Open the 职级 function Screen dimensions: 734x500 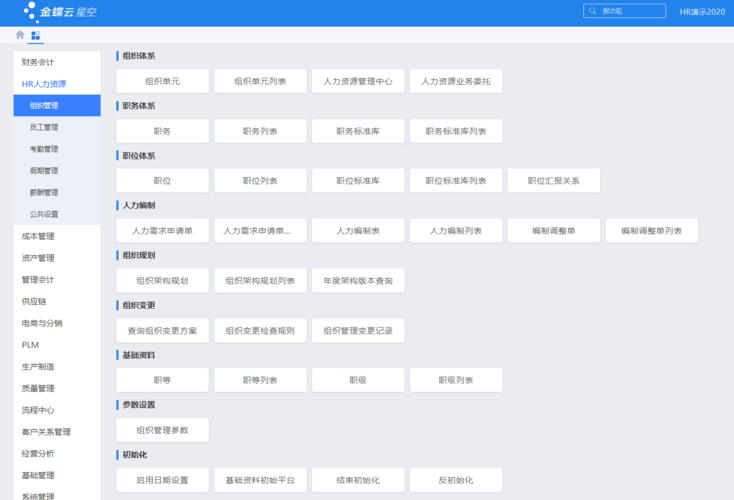click(358, 380)
